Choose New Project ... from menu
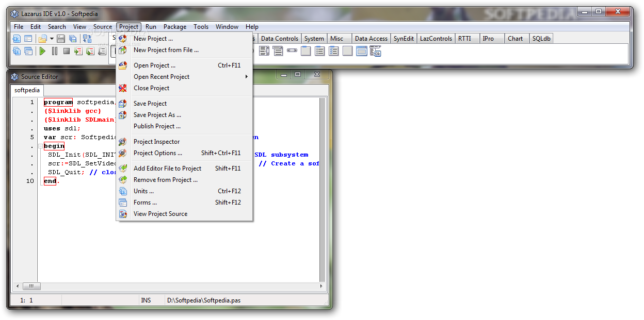Viewport: 644px width, 320px height. tap(185, 39)
